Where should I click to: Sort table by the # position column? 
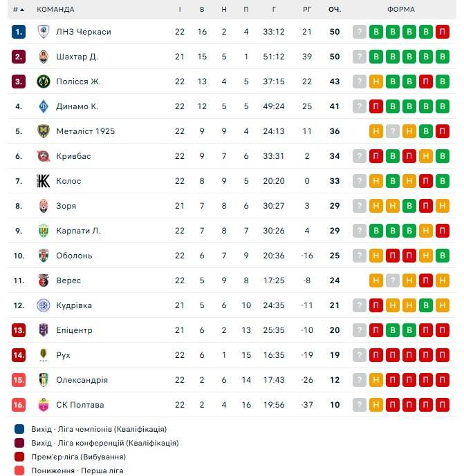pos(18,10)
